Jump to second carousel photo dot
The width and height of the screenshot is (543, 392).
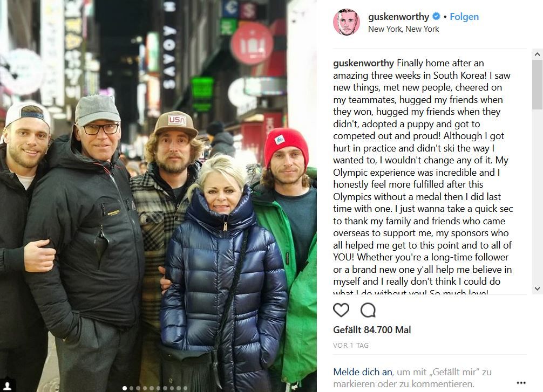tap(132, 388)
